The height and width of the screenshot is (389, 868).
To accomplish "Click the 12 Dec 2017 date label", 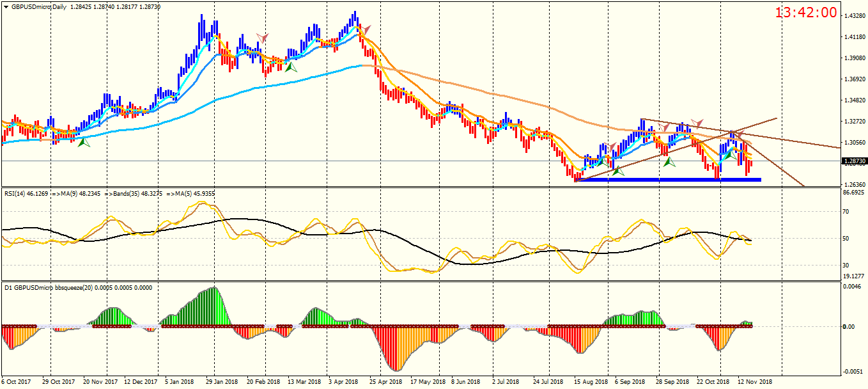I will (141, 382).
